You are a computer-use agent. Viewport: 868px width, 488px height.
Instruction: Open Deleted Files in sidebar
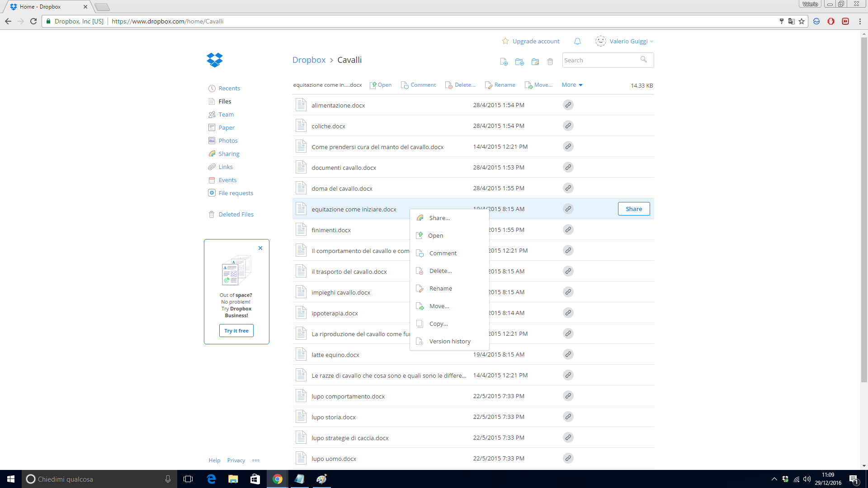tap(231, 214)
